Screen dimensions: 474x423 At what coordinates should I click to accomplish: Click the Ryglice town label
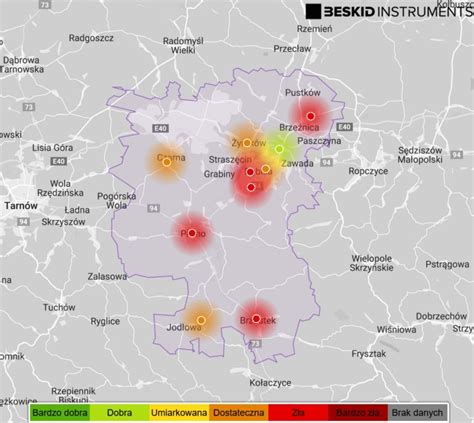click(105, 321)
